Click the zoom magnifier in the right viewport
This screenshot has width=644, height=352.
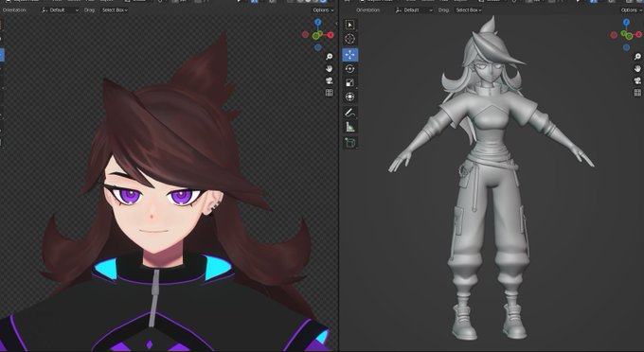(x=637, y=57)
